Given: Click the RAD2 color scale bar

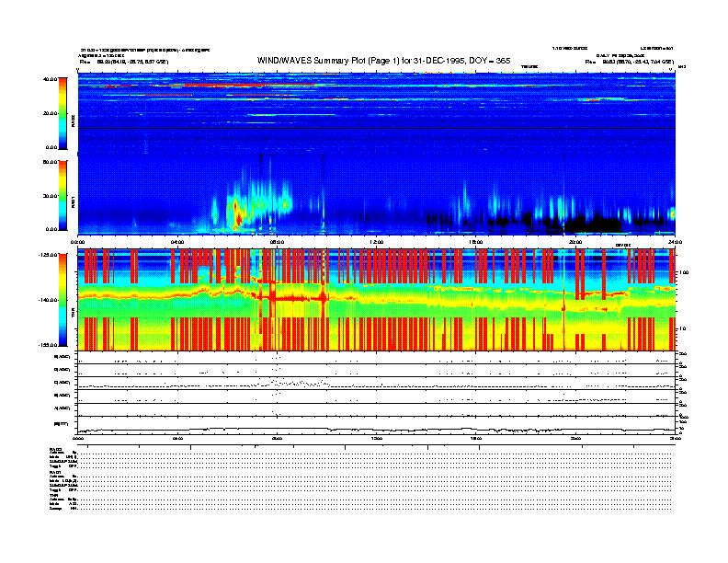Looking at the screenshot, I should (63, 113).
